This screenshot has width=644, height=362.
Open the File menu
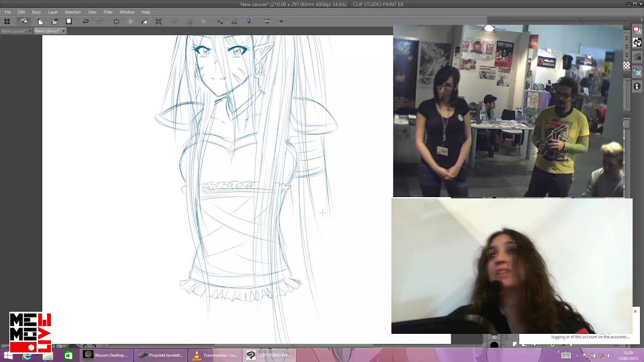[x=8, y=12]
